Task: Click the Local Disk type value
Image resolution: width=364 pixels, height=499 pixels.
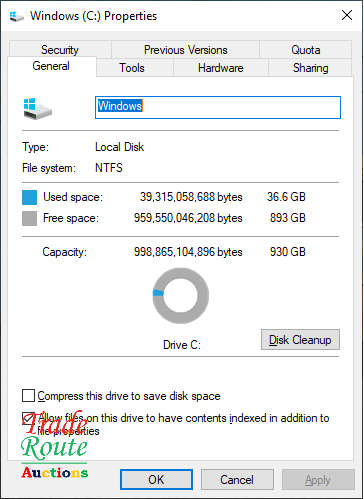Action: [119, 147]
